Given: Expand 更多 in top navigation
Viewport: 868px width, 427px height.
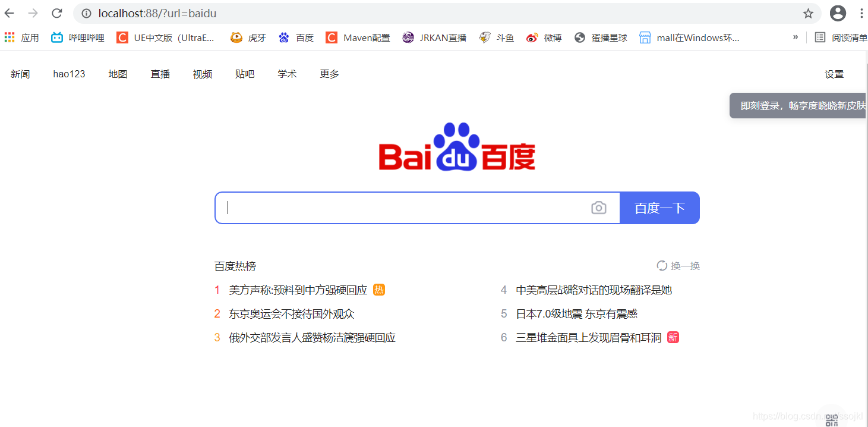Looking at the screenshot, I should click(330, 74).
